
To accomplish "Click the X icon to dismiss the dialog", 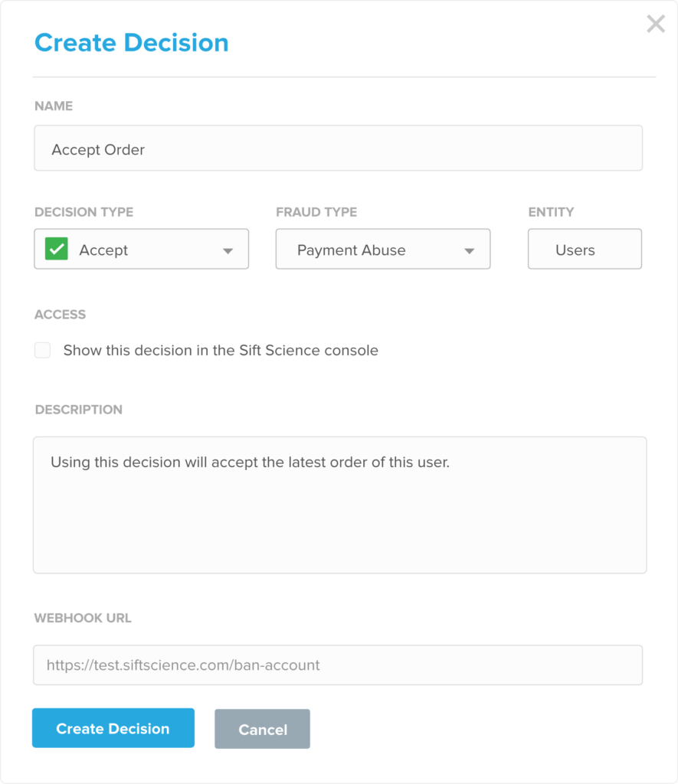I will pyautogui.click(x=655, y=24).
